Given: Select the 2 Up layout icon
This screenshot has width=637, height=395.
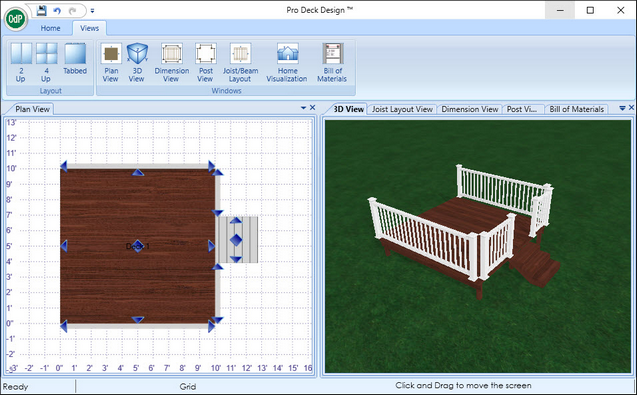Looking at the screenshot, I should coord(21,62).
